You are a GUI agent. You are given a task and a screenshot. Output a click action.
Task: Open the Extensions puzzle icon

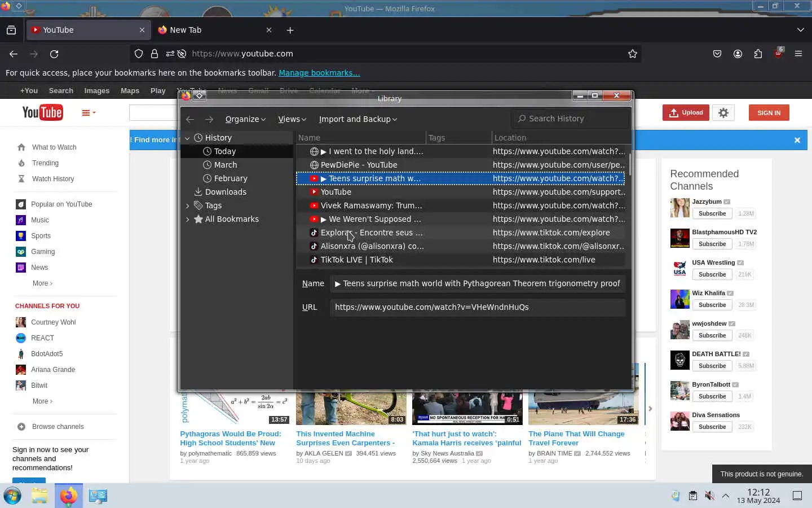click(x=758, y=54)
